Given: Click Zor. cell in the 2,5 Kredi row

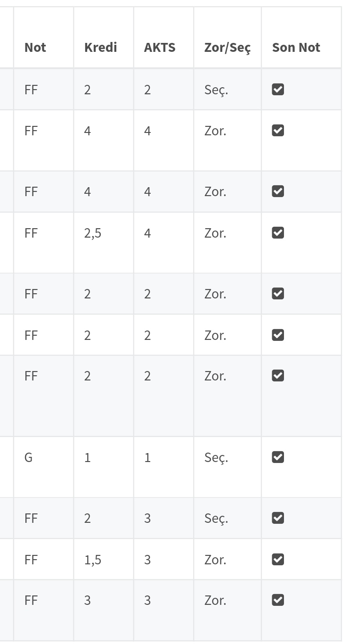Looking at the screenshot, I should point(215,233).
